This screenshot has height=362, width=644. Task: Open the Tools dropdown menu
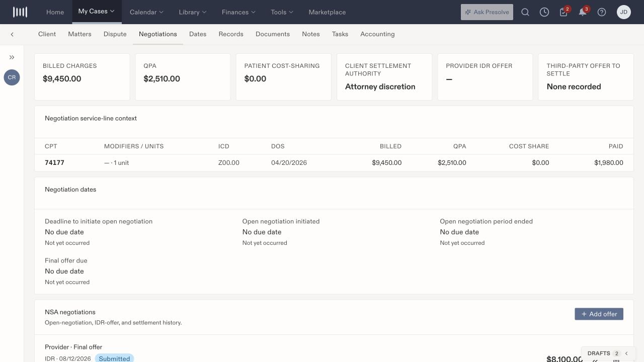pyautogui.click(x=282, y=12)
